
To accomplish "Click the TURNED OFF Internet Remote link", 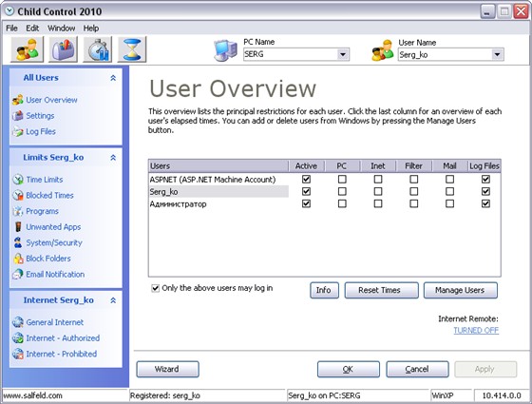I will (476, 331).
